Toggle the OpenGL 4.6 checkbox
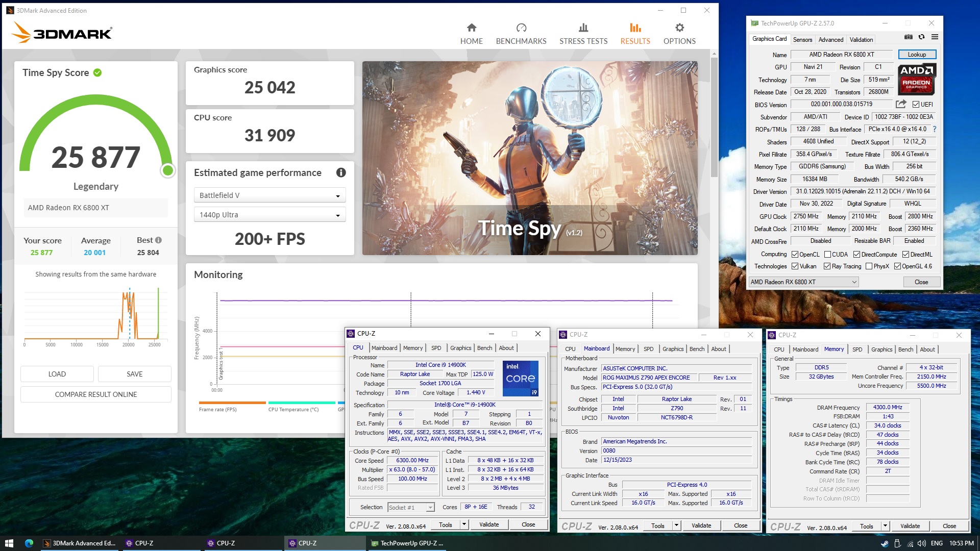Screen dimensions: 980x551 (897, 266)
